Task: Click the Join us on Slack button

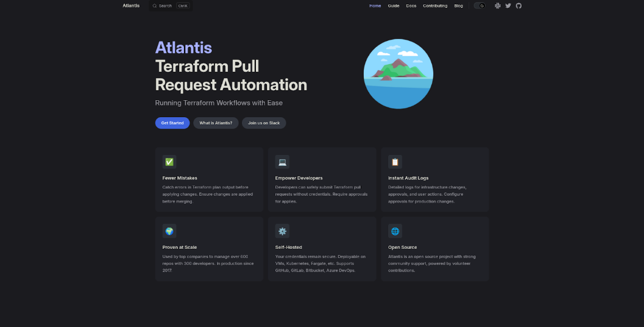Action: [264, 123]
